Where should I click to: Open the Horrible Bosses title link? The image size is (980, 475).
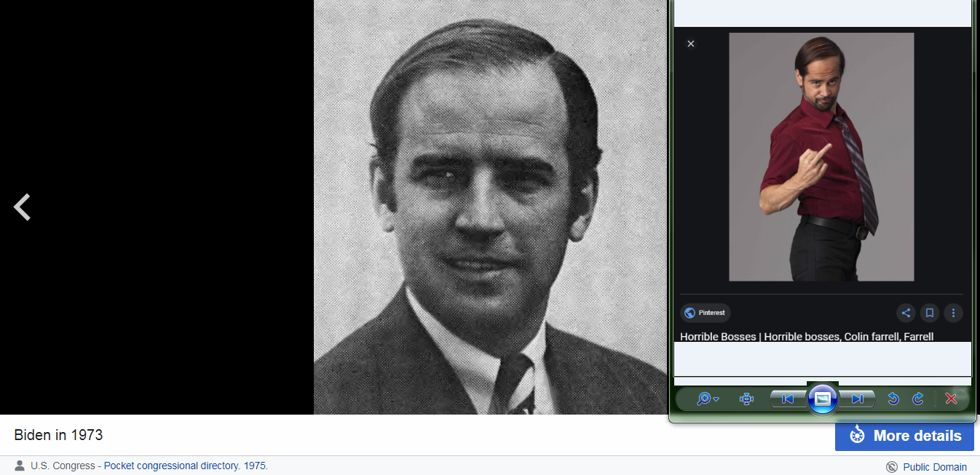click(x=807, y=336)
